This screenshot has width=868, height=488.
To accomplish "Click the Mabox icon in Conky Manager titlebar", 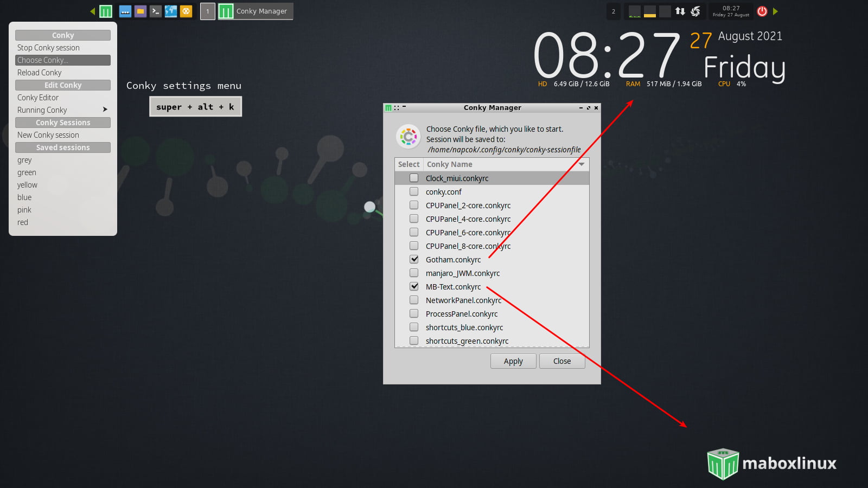I will 388,108.
